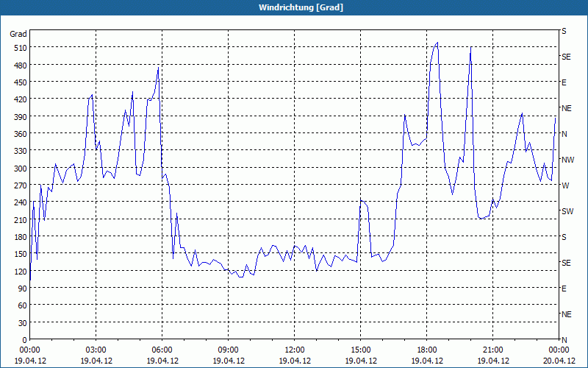Click the SW compass label
Screen dimensions: 588x368
(x=567, y=211)
